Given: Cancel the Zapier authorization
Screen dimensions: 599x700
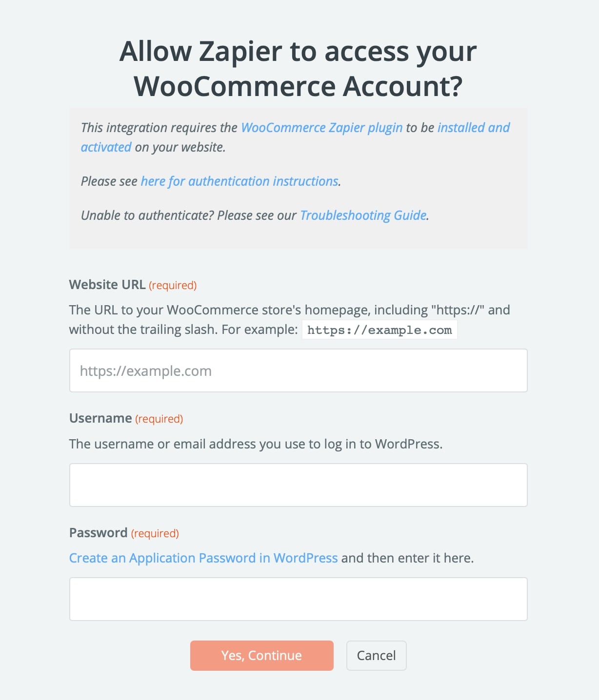Looking at the screenshot, I should coord(377,656).
